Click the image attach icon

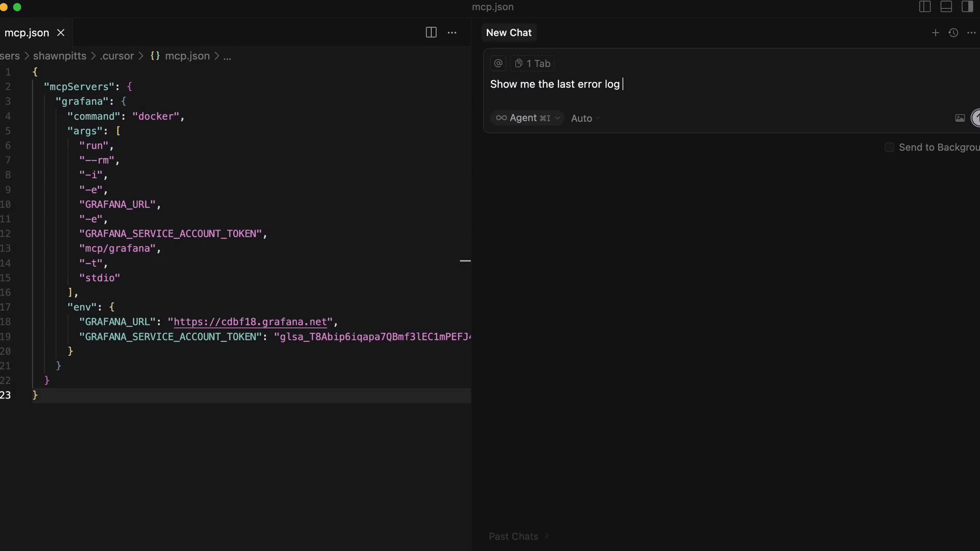pos(960,118)
